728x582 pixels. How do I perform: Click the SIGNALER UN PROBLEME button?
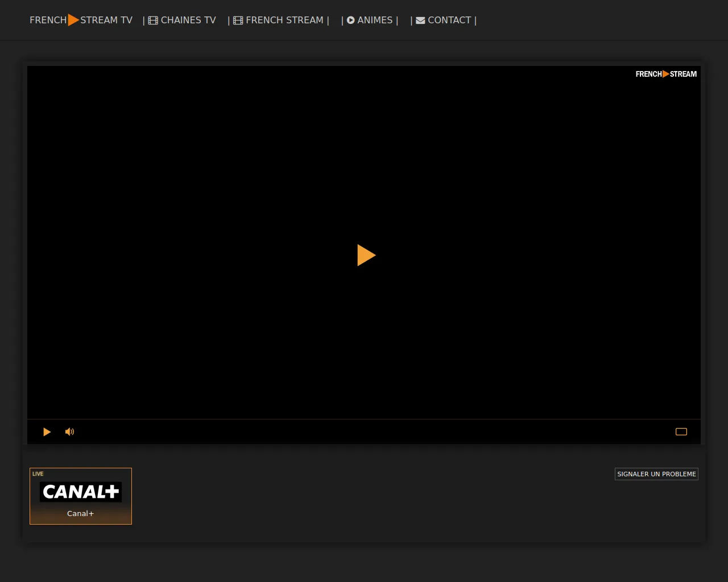coord(656,474)
